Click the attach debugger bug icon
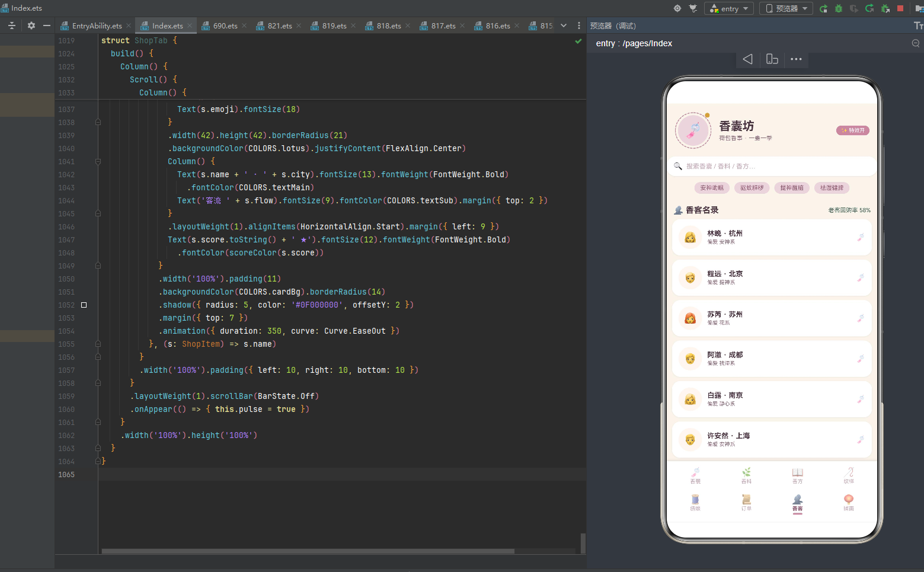The height and width of the screenshot is (572, 924). coord(885,8)
